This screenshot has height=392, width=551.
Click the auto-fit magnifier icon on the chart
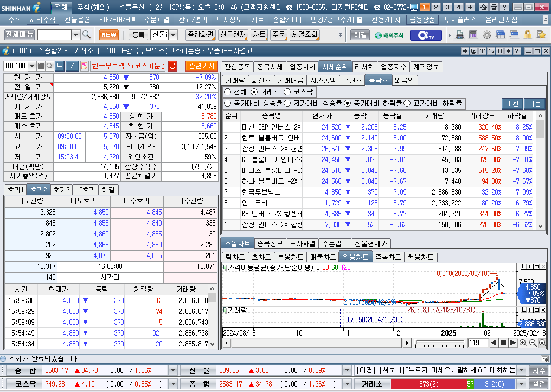pos(542,343)
